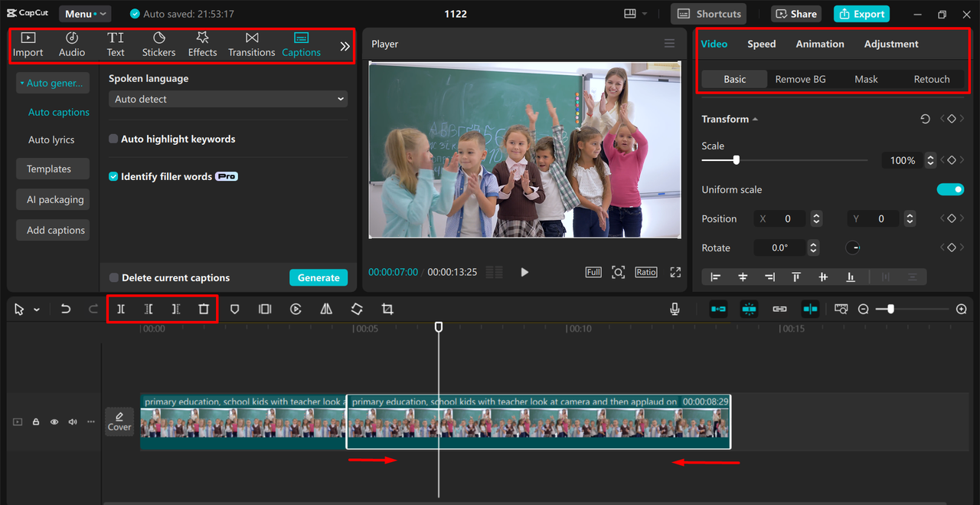Click the Share button

coord(795,14)
